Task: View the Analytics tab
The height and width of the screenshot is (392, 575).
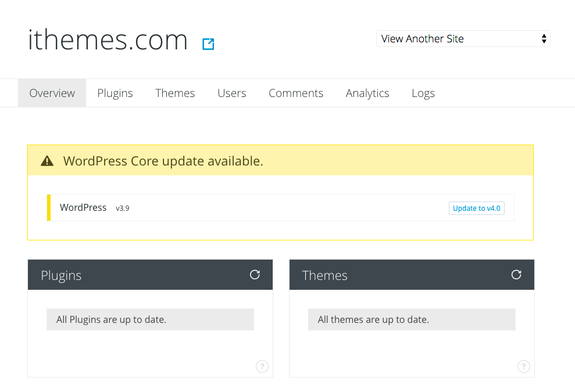Action: click(x=367, y=93)
